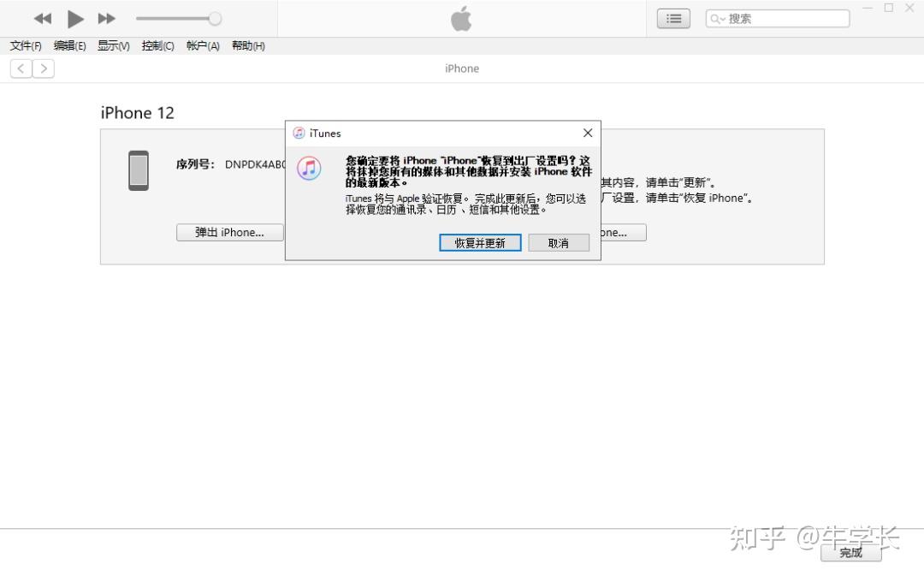
Task: Focus the 搜索 search field
Action: coord(778,19)
